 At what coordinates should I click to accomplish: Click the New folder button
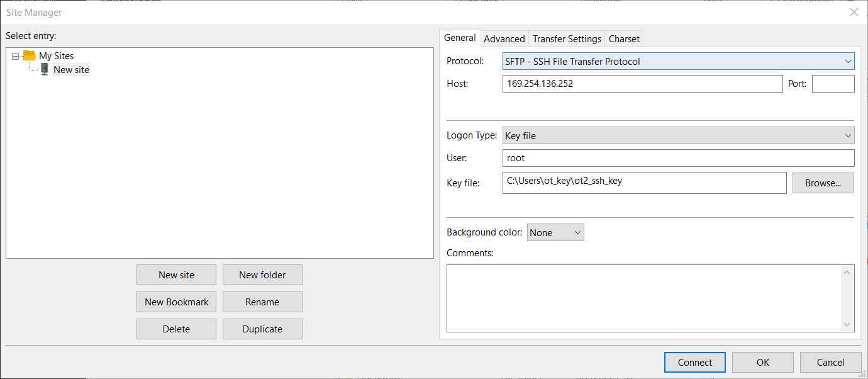point(262,275)
